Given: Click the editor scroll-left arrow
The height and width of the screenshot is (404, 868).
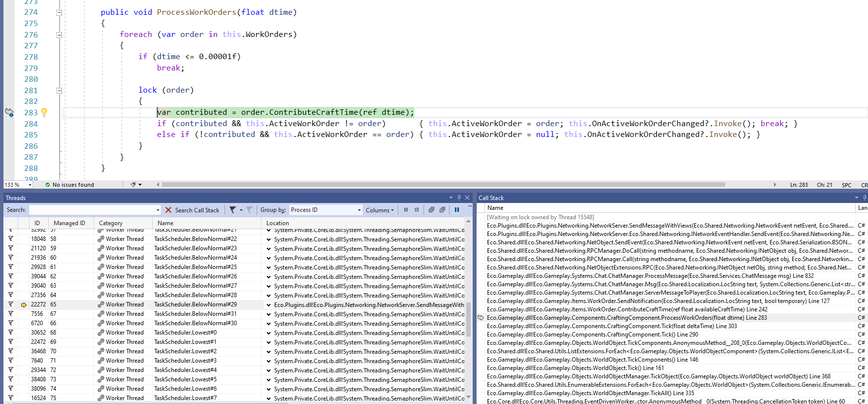Looking at the screenshot, I should point(158,185).
